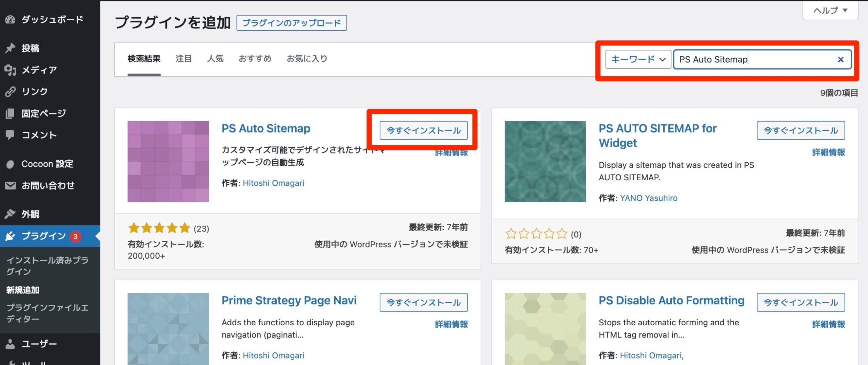Open リンク in the sidebar

tap(35, 92)
